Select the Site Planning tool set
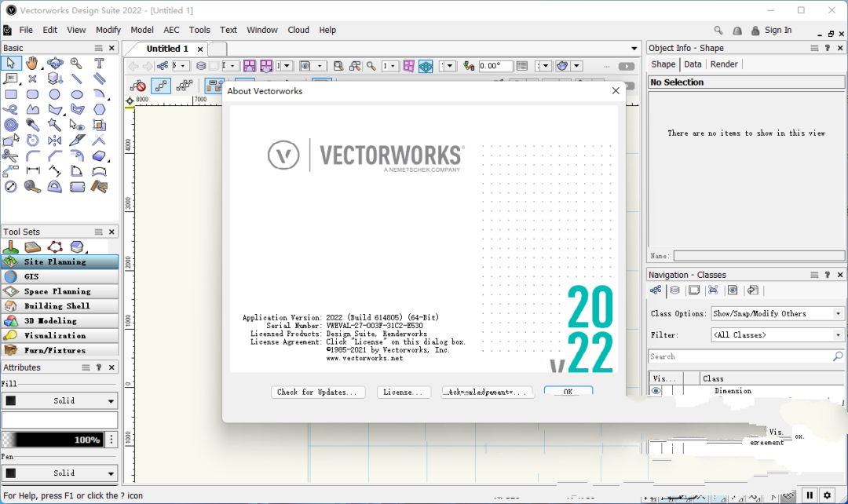 (60, 261)
